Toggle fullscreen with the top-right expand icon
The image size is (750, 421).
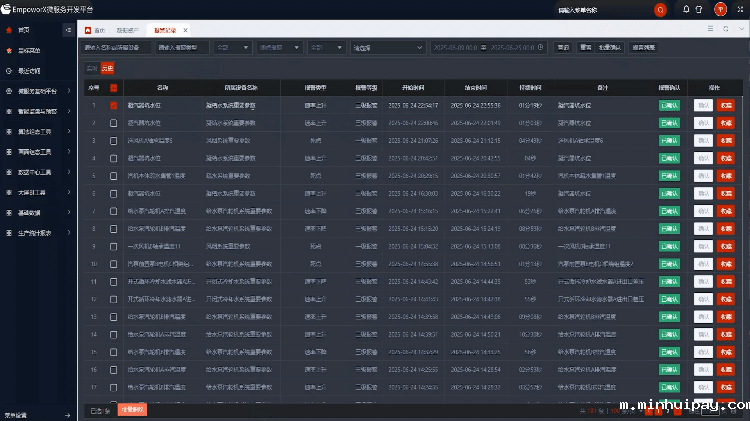click(x=740, y=9)
